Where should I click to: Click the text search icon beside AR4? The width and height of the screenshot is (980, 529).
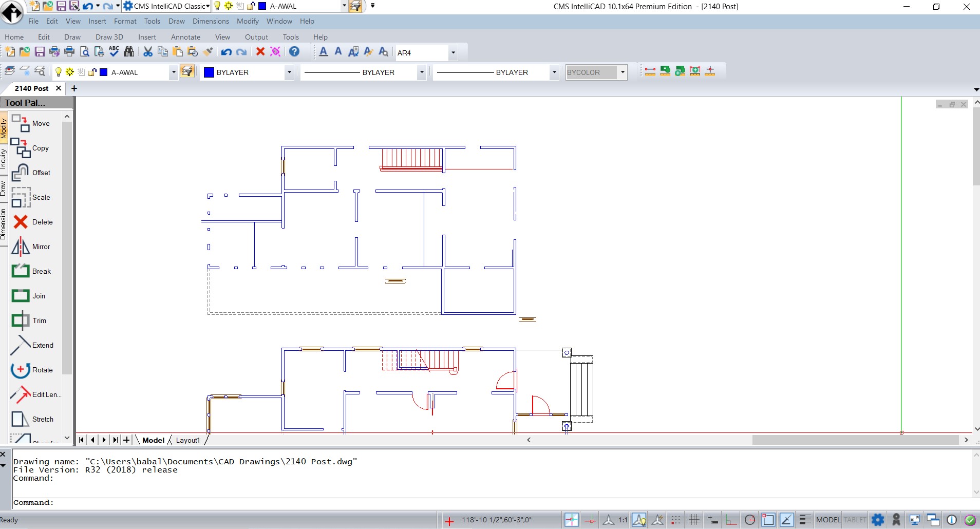(383, 52)
